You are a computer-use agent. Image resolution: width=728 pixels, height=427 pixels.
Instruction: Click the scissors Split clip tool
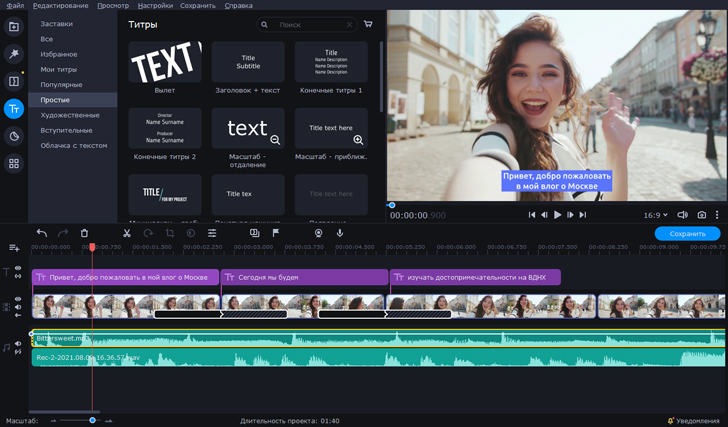tap(127, 233)
